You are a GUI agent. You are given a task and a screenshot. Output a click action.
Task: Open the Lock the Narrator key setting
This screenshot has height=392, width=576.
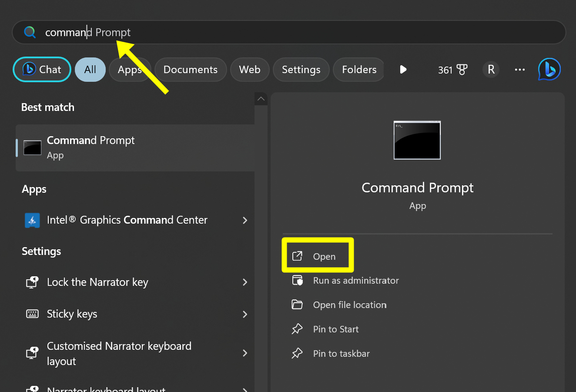pyautogui.click(x=135, y=282)
